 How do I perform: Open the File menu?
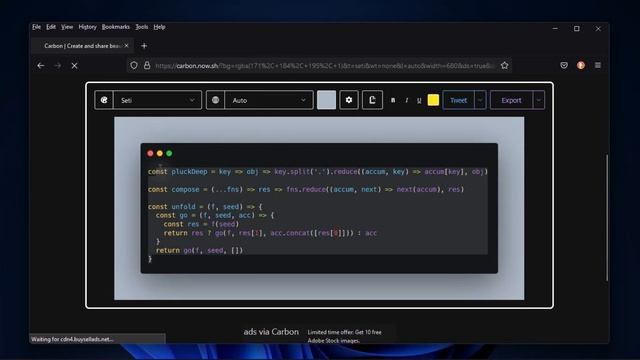coord(37,27)
